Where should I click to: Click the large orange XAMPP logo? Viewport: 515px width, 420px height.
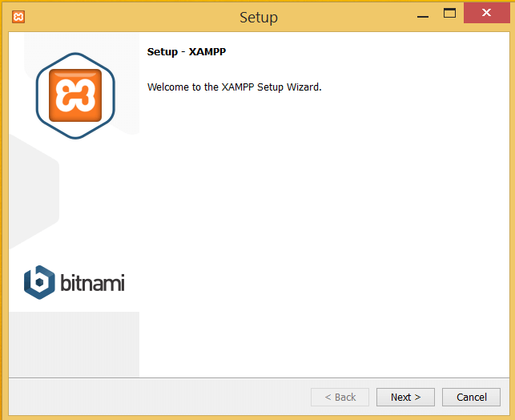click(75, 95)
